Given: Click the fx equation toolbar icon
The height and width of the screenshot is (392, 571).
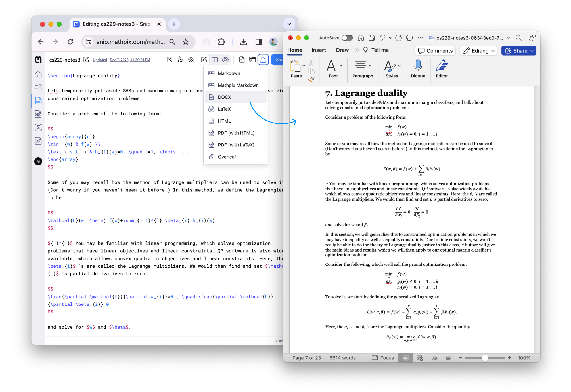Looking at the screenshot, I should [180, 60].
